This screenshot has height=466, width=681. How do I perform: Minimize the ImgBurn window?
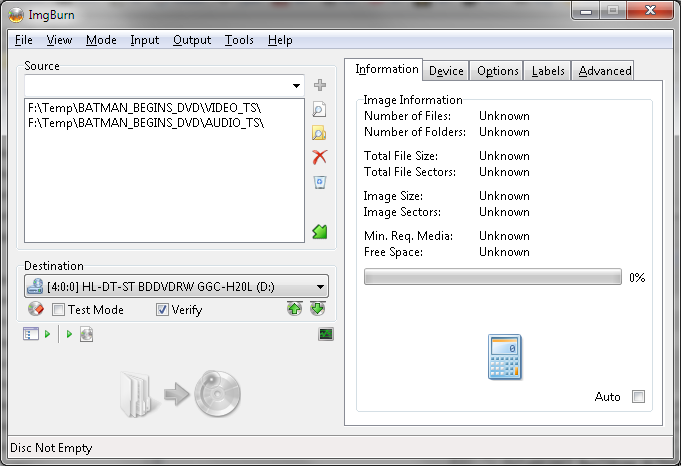coord(586,11)
